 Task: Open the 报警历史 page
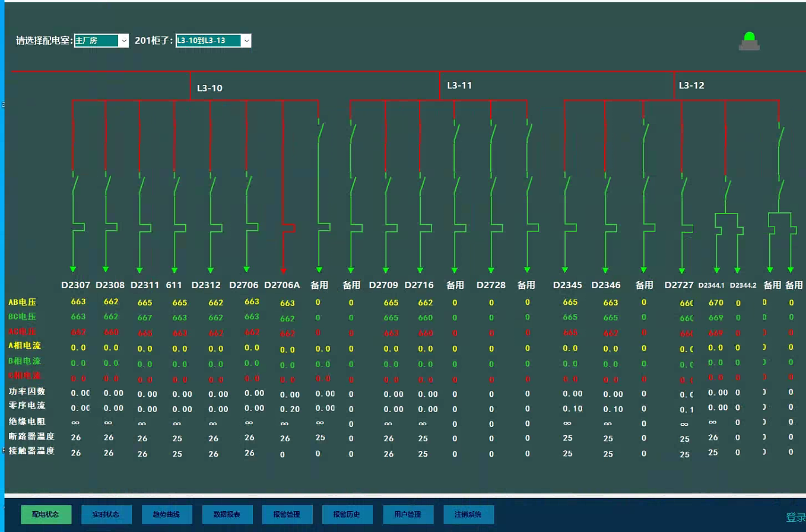(x=347, y=514)
